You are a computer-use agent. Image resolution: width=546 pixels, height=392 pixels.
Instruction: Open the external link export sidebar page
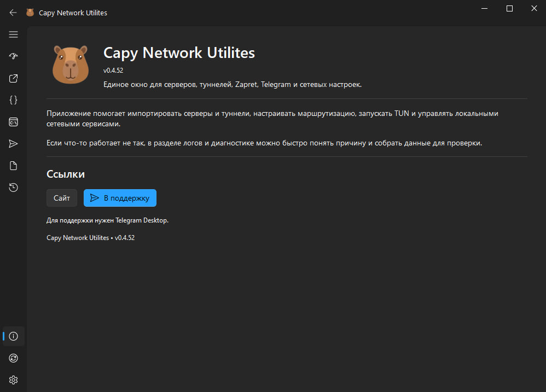click(13, 79)
